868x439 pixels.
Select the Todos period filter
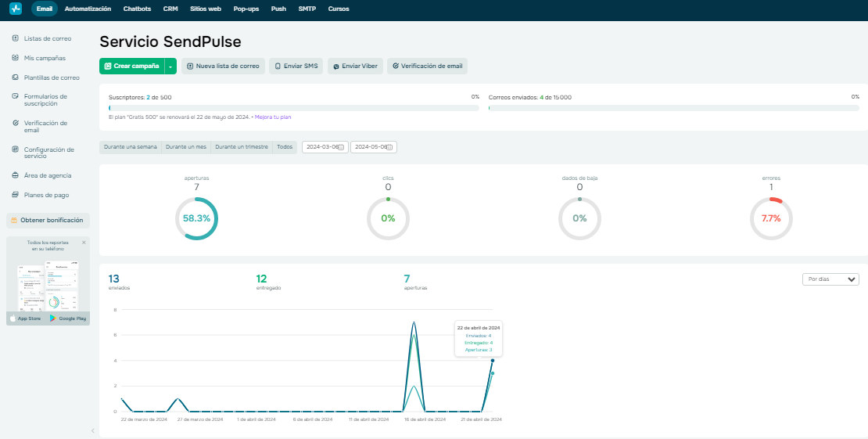(x=285, y=147)
